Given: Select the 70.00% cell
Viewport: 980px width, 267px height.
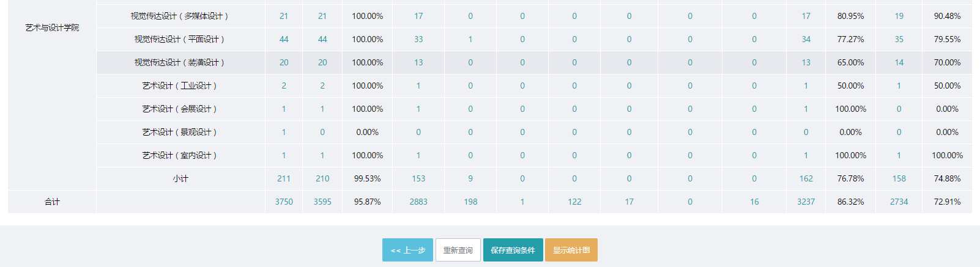Looking at the screenshot, I should tap(947, 62).
